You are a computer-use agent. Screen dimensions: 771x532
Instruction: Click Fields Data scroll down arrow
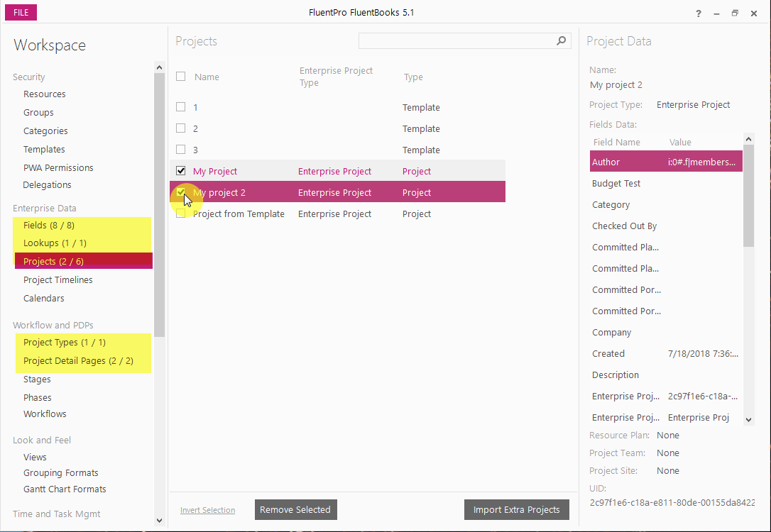pyautogui.click(x=748, y=419)
